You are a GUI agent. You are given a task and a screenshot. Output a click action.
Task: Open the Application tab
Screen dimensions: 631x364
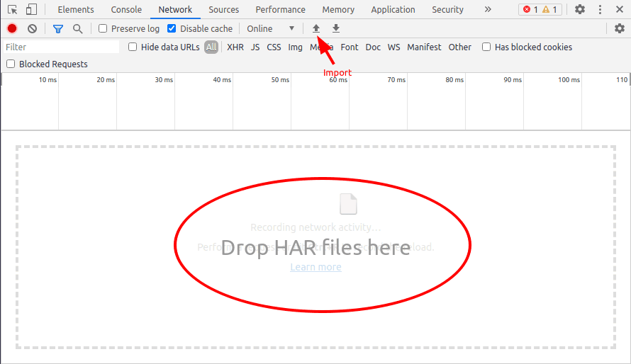pos(393,10)
